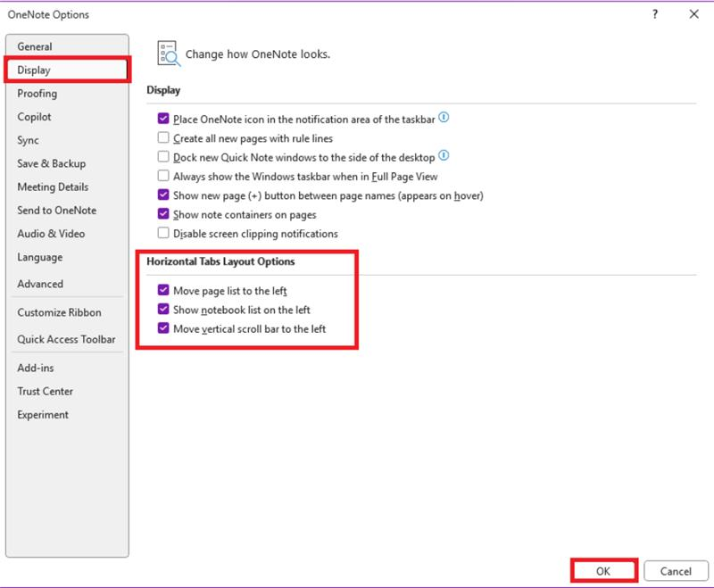Enable Always show Windows taskbar in Full Page View
Screen dimensions: 714x588
[x=163, y=176]
